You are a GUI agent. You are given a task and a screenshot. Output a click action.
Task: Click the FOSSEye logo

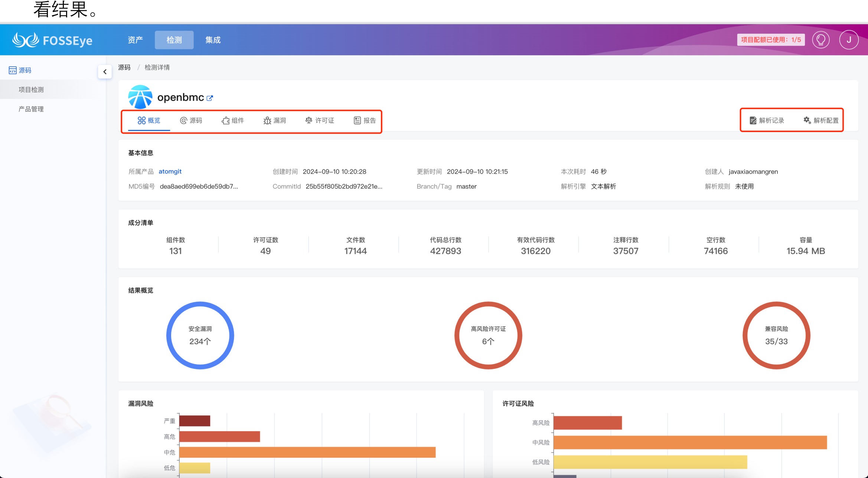coord(52,40)
